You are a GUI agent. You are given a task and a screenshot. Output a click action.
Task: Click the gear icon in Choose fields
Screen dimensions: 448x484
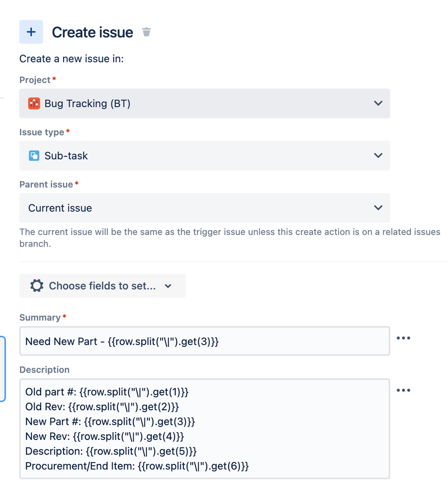(x=37, y=285)
